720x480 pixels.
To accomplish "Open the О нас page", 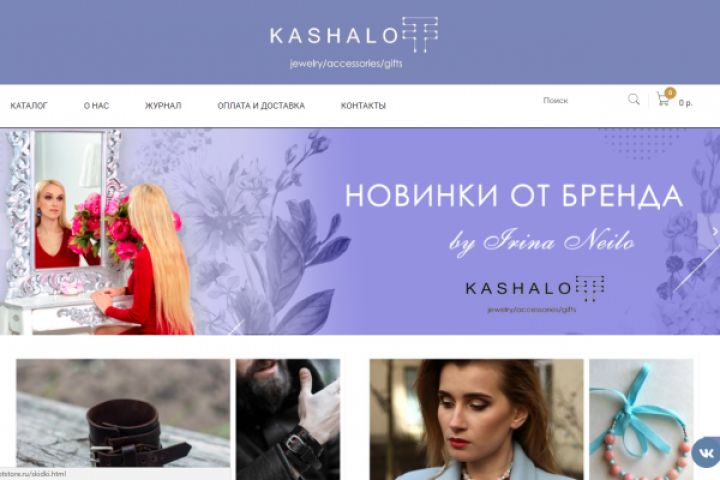I will [96, 106].
